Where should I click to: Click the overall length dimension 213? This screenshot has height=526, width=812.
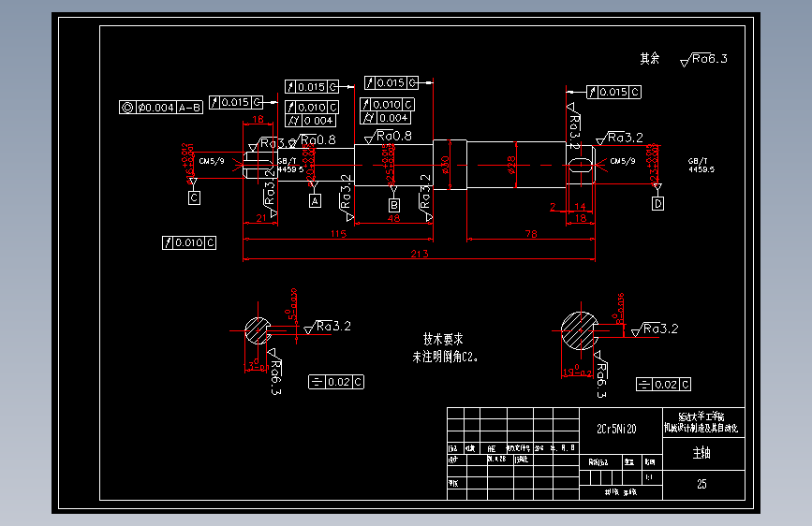pyautogui.click(x=420, y=254)
